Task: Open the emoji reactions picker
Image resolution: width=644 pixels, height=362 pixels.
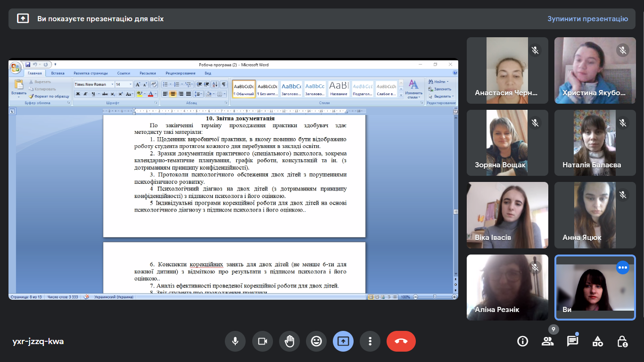Action: pos(316,341)
